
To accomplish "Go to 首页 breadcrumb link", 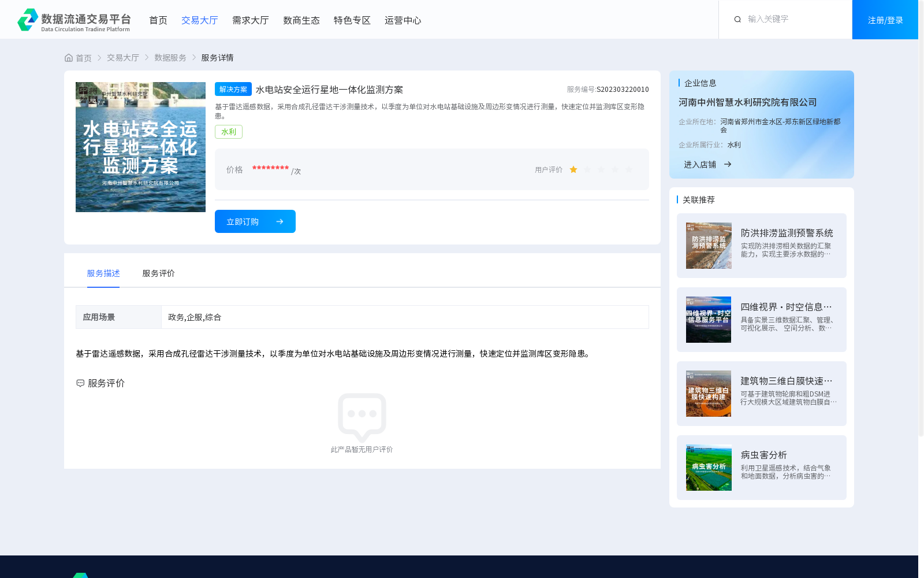I will (x=84, y=58).
